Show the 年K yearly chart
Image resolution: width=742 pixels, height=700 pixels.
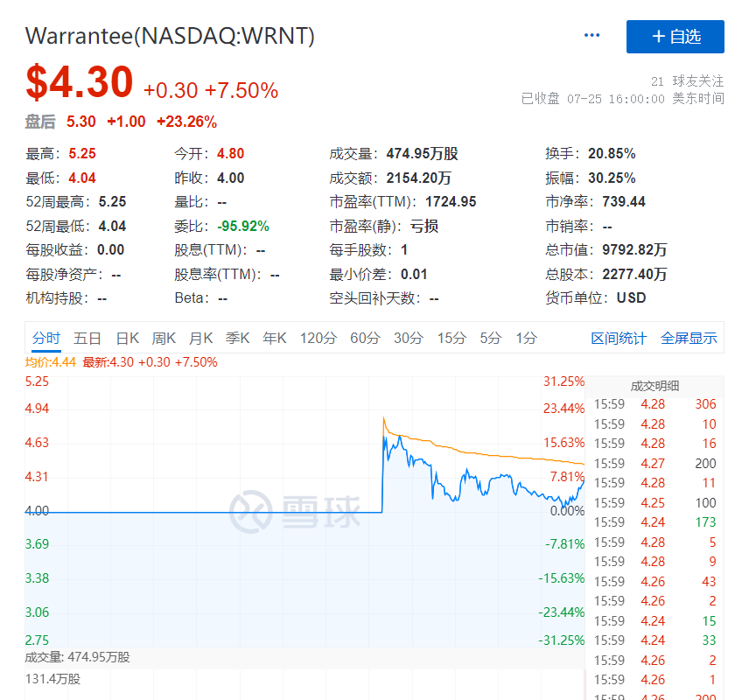(275, 339)
